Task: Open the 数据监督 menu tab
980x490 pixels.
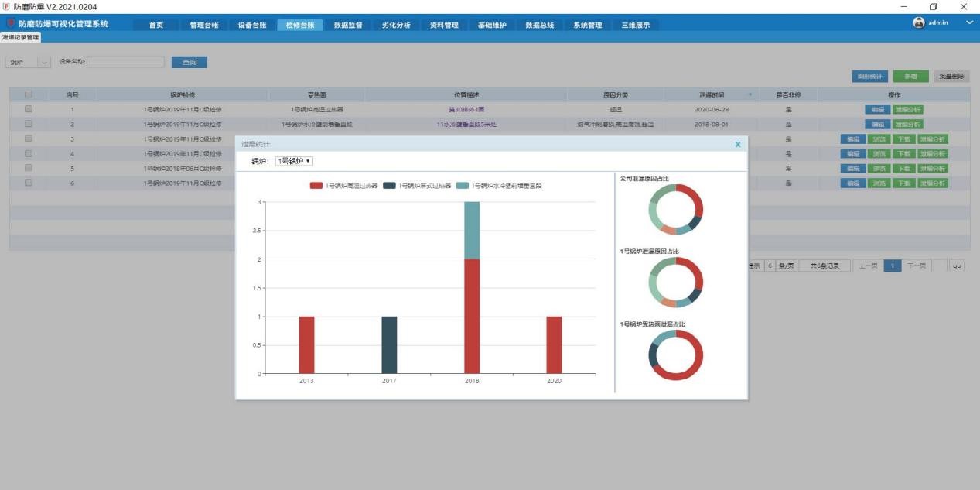Action: coord(348,25)
